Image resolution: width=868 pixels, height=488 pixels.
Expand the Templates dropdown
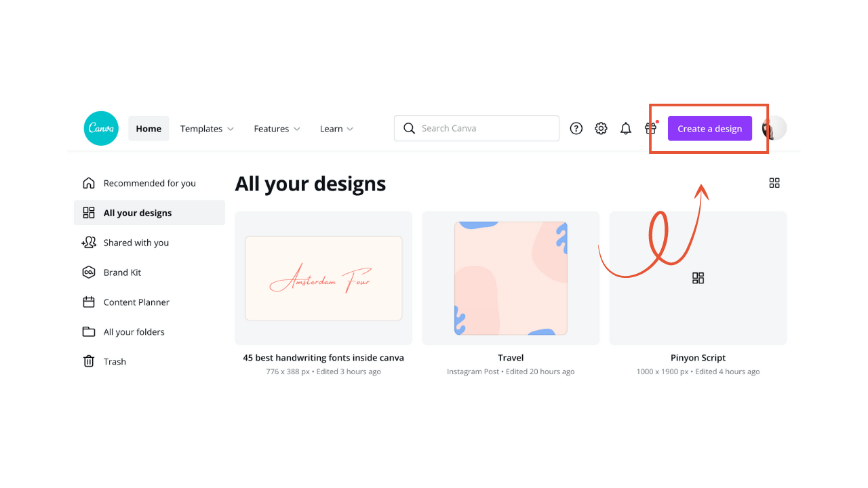pos(207,128)
